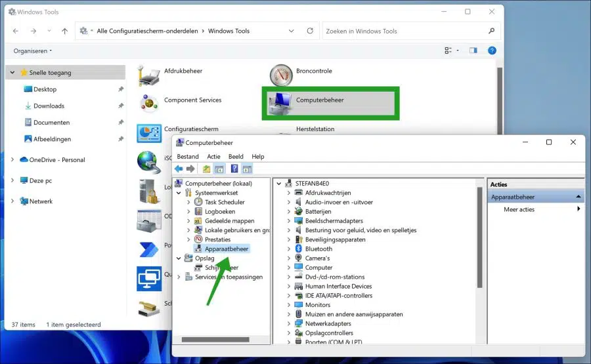
Task: Click the Task Scheduler clock icon
Action: [198, 202]
